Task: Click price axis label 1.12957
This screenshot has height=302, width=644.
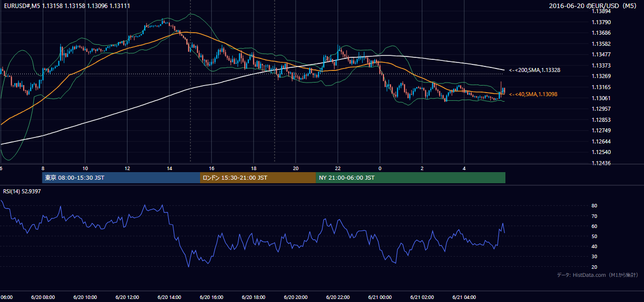Action: click(601, 109)
